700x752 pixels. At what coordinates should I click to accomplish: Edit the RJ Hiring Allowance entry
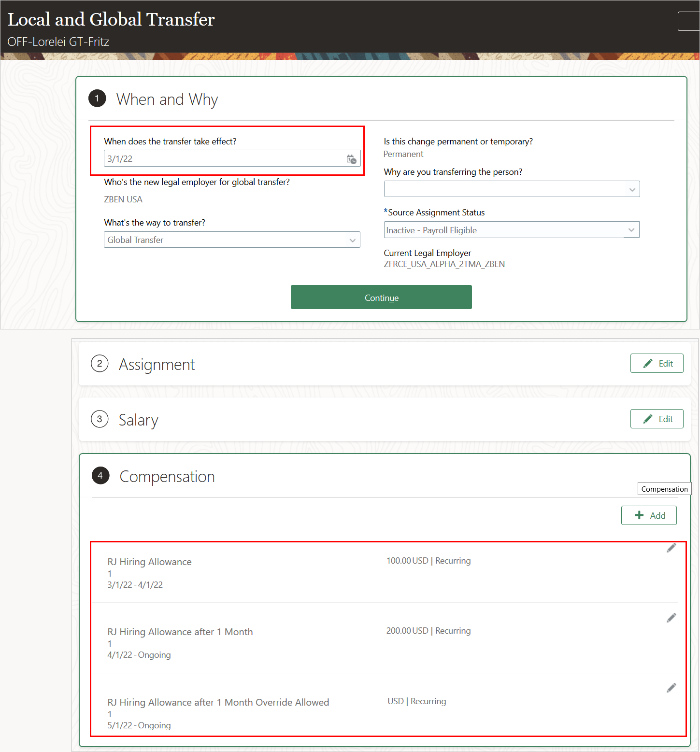671,548
